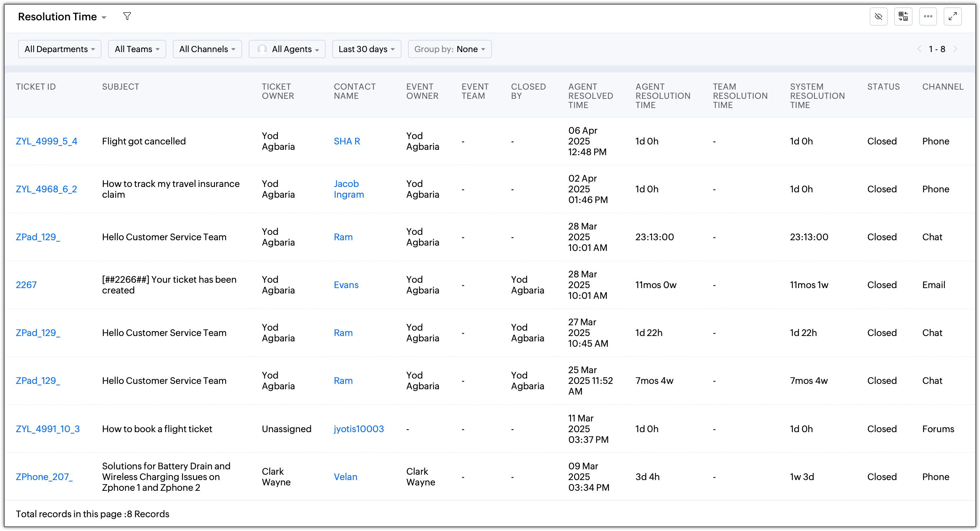
Task: Open ticket ZPhone_207_
Action: tap(44, 477)
